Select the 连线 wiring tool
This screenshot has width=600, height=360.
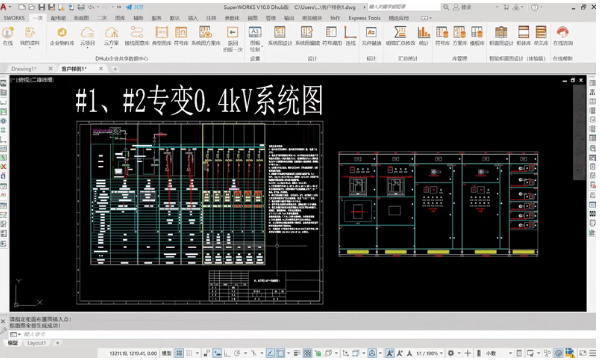(351, 36)
